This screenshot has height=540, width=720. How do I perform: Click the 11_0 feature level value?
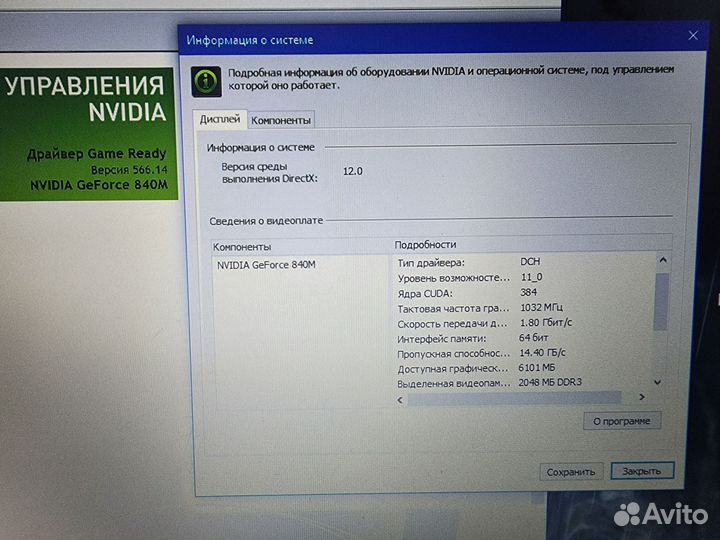pos(532,277)
